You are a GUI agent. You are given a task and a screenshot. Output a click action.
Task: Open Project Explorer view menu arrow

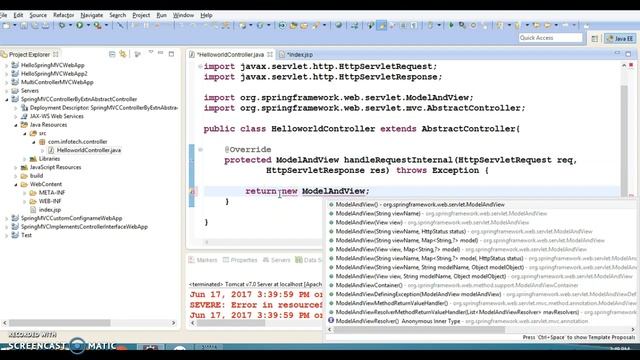click(151, 53)
